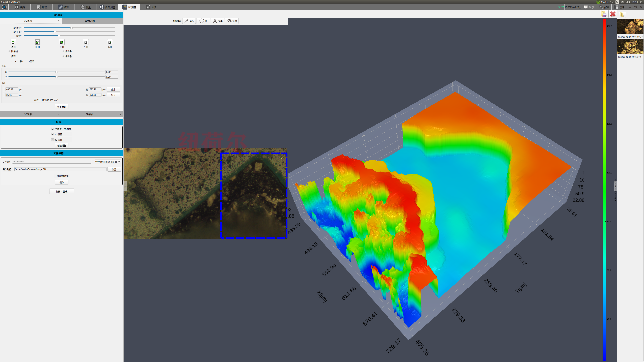Image resolution: width=644 pixels, height=362 pixels.
Task: Select the 左面 left view cube icon
Action: (86, 42)
